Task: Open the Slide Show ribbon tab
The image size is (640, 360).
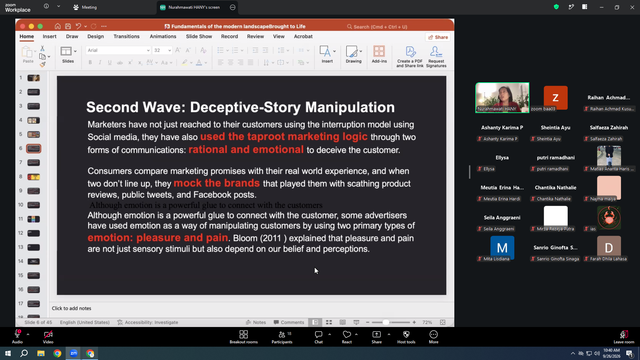Action: (x=199, y=36)
